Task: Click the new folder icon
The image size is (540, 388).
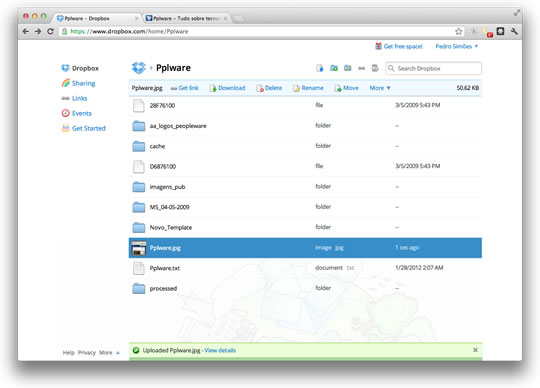Action: (x=334, y=68)
